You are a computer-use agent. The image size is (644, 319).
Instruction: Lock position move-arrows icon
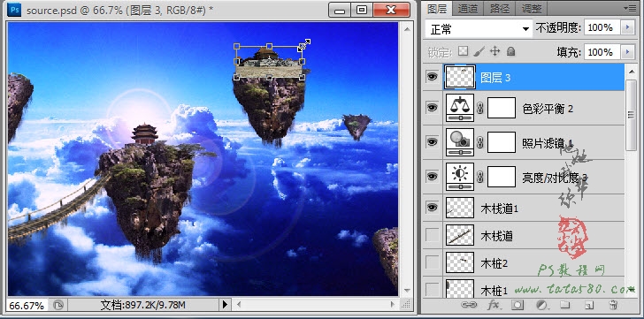click(494, 51)
